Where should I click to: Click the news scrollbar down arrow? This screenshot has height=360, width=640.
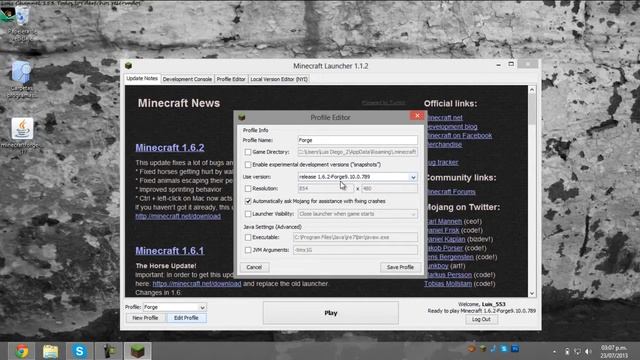coord(531,293)
